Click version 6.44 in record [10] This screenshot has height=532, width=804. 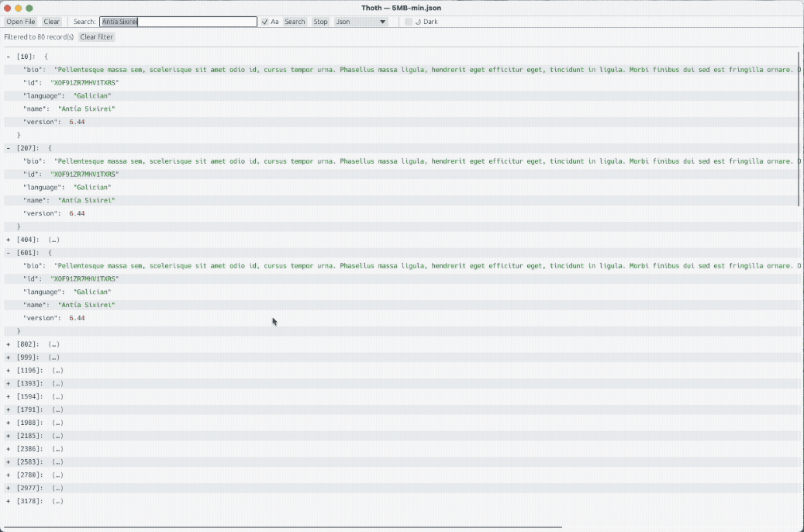pyautogui.click(x=77, y=122)
